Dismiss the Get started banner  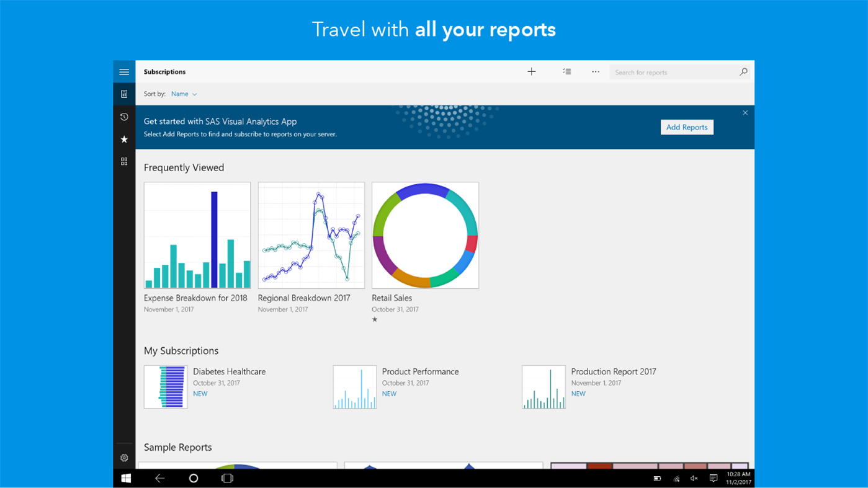745,112
